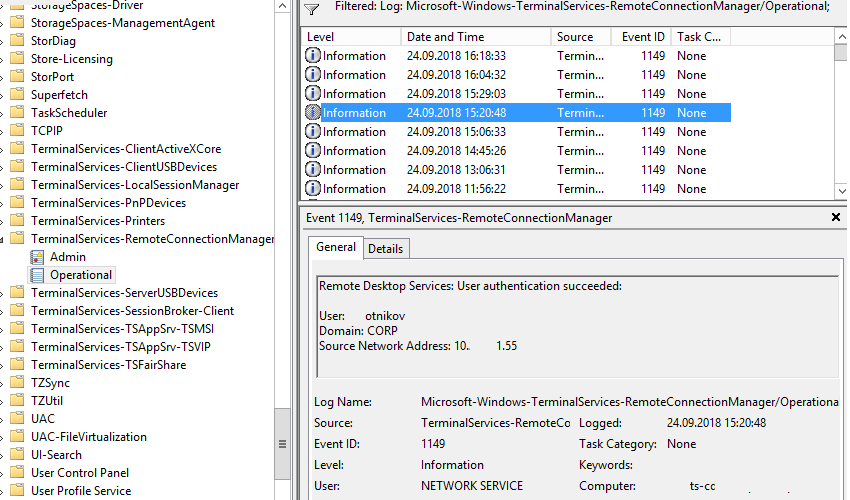This screenshot has width=850, height=500.
Task: Click the Superfetch folder icon
Action: point(17,95)
